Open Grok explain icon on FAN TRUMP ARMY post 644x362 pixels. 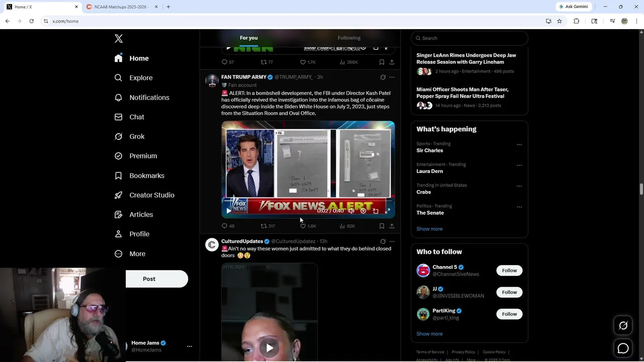pos(383,77)
